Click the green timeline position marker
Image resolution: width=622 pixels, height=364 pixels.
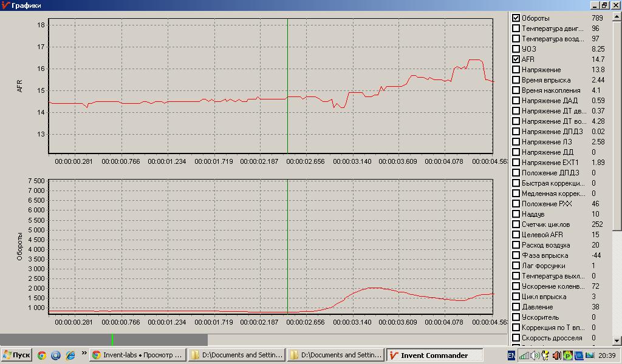[112, 340]
